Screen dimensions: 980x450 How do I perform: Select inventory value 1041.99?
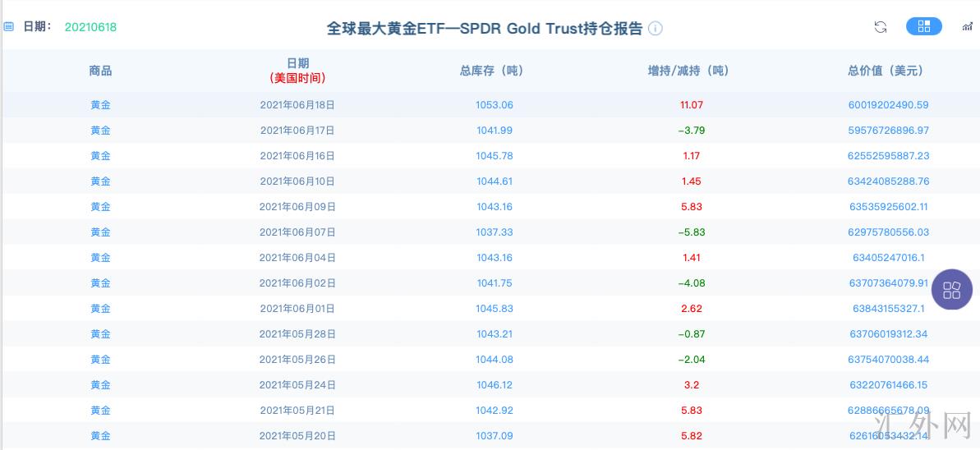(495, 131)
